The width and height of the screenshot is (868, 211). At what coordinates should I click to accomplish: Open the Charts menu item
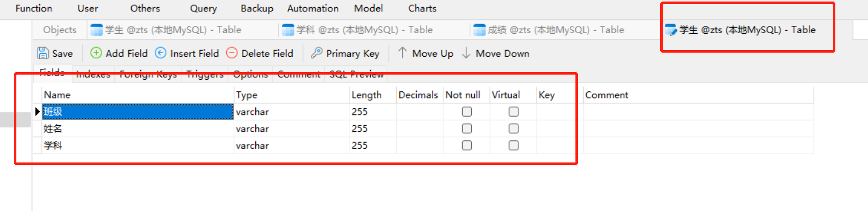tap(422, 8)
